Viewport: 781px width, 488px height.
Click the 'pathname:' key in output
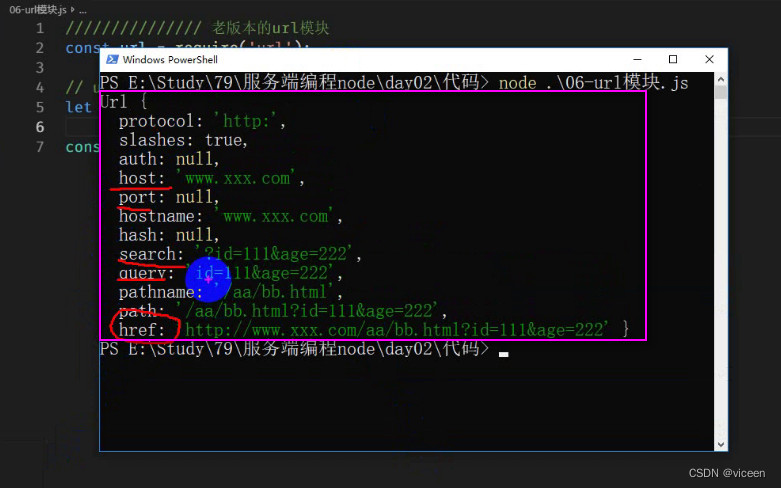160,292
